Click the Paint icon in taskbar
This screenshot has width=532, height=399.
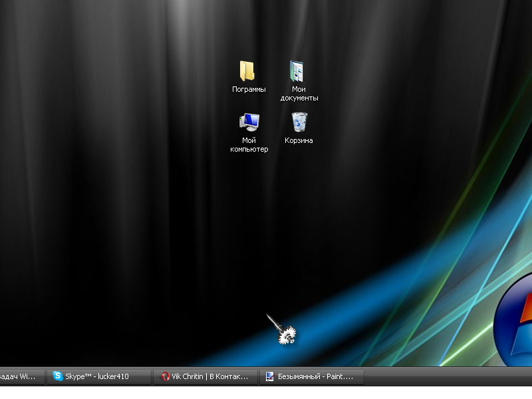[x=270, y=376]
